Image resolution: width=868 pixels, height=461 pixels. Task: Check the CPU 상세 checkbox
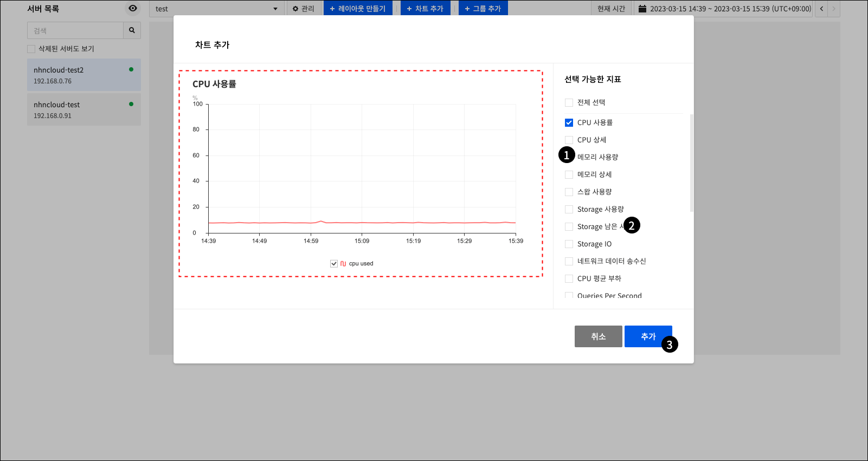[x=569, y=140]
